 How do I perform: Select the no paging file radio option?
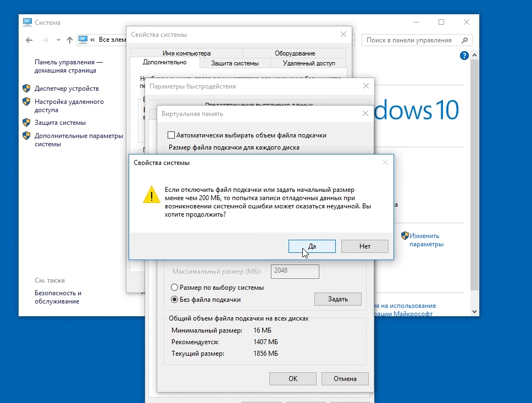point(175,300)
